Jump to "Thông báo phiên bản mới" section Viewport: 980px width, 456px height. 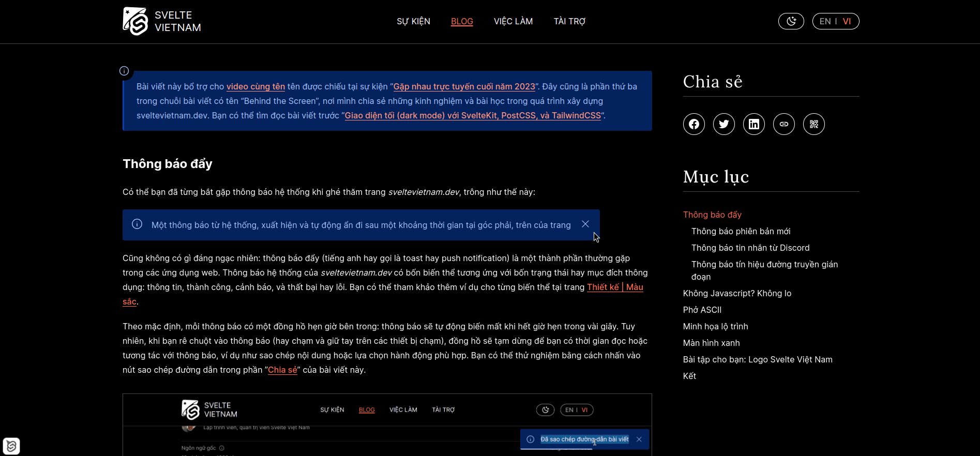pos(741,231)
